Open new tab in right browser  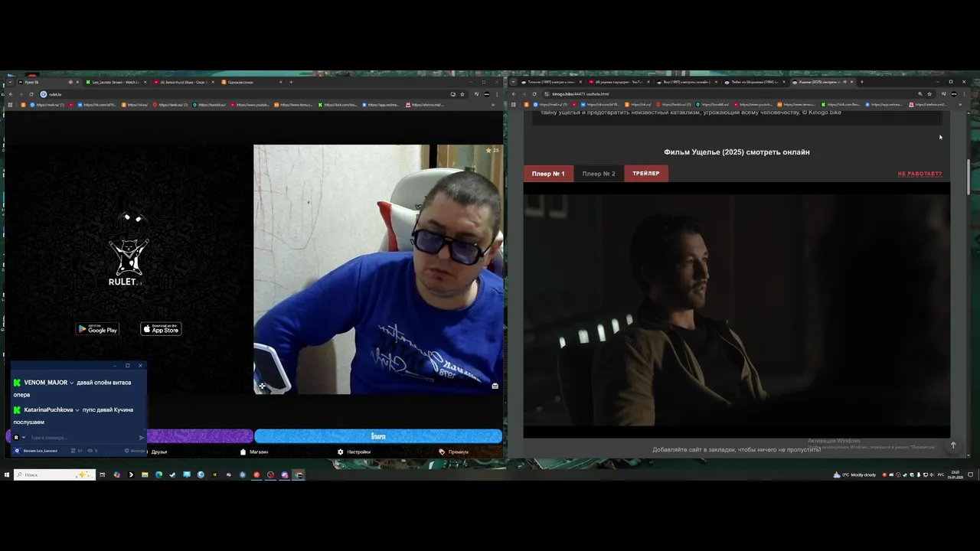(x=861, y=82)
